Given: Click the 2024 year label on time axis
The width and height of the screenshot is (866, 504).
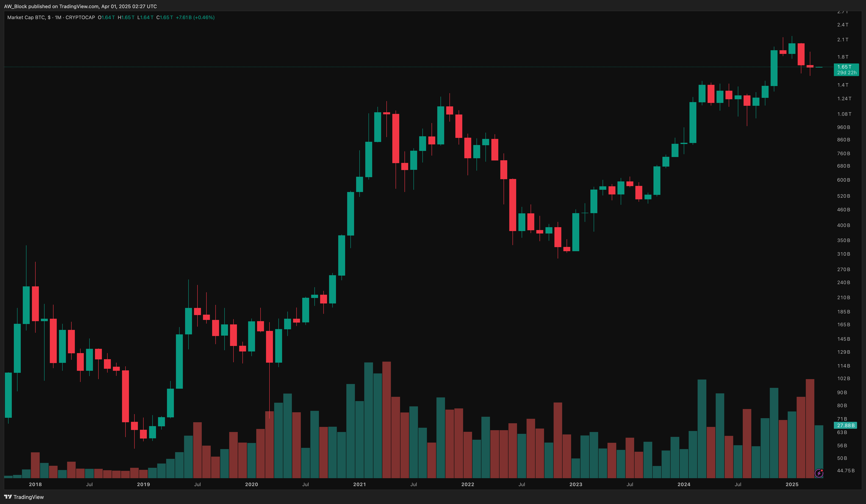Looking at the screenshot, I should 684,484.
